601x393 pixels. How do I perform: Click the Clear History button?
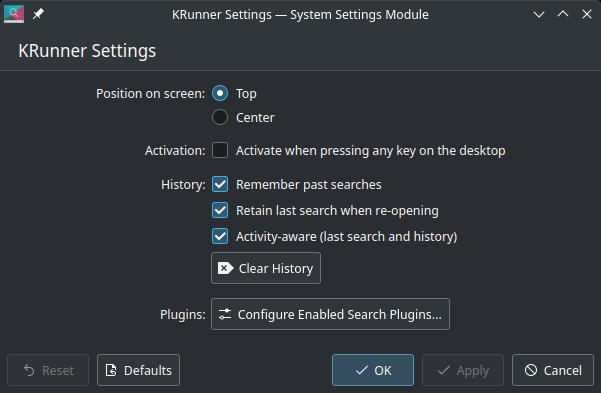266,268
